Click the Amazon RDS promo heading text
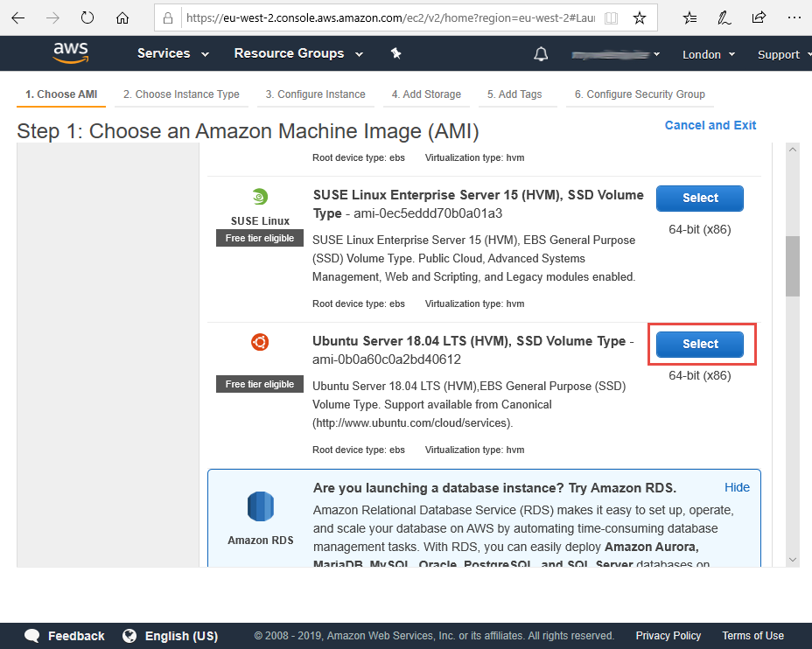This screenshot has width=812, height=649. pos(494,488)
